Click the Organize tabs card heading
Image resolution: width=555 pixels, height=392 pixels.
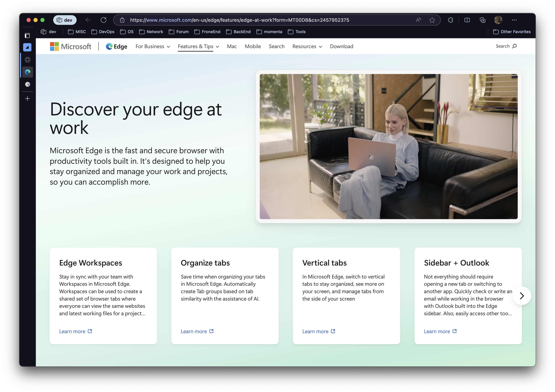(205, 263)
